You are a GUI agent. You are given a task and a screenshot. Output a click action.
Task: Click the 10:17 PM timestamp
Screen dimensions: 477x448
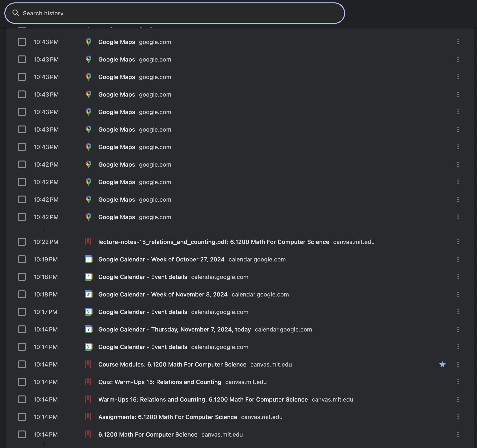45,312
